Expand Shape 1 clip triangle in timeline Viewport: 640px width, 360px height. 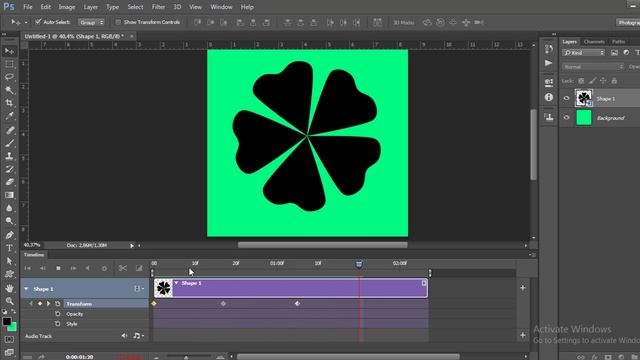pyautogui.click(x=176, y=283)
